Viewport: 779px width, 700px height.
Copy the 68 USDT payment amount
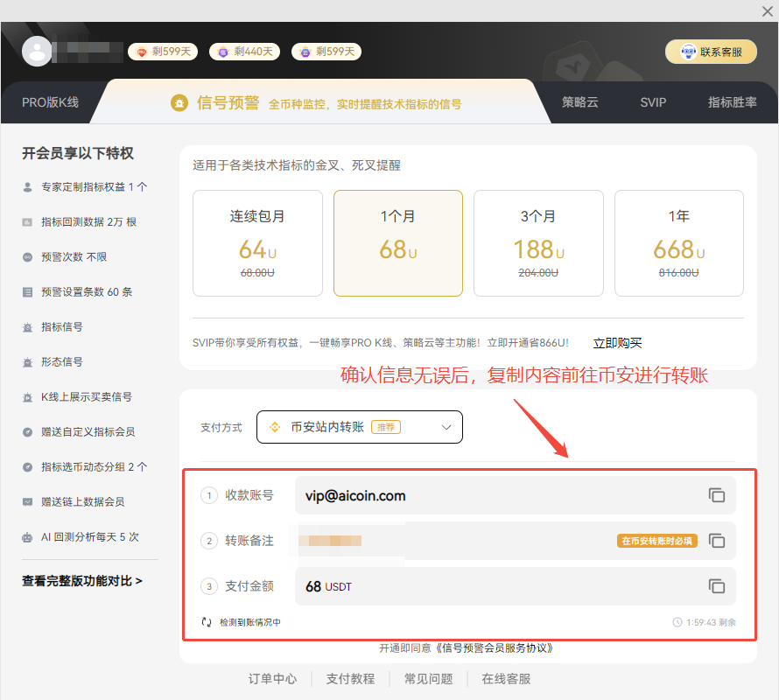tap(716, 586)
